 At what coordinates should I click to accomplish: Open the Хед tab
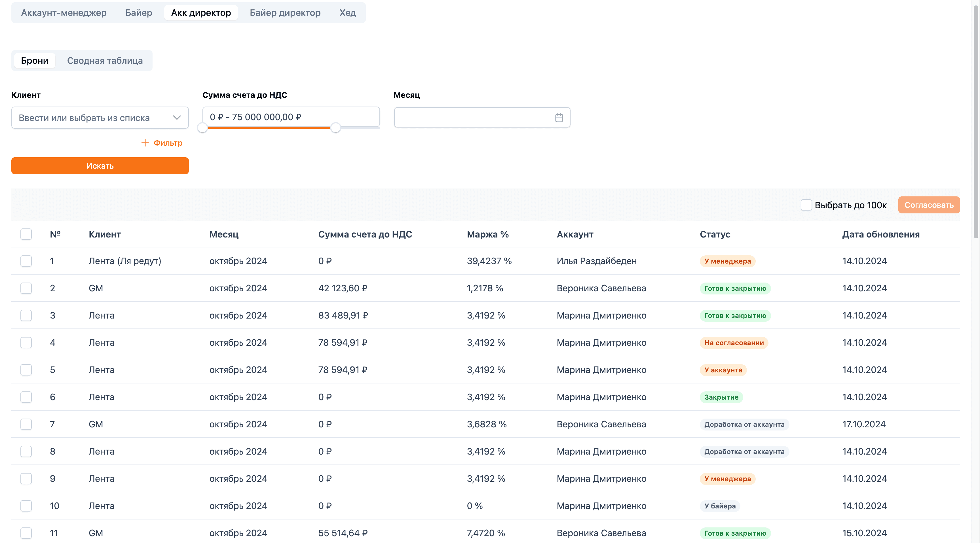(348, 12)
